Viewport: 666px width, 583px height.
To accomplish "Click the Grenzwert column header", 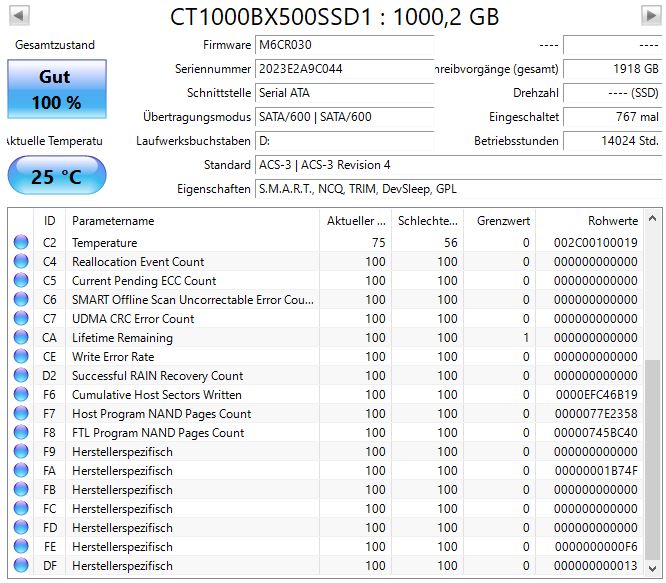I will tap(500, 221).
